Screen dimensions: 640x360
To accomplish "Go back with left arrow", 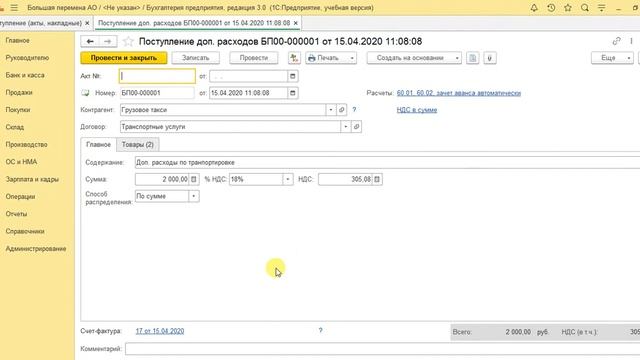I will (x=90, y=41).
